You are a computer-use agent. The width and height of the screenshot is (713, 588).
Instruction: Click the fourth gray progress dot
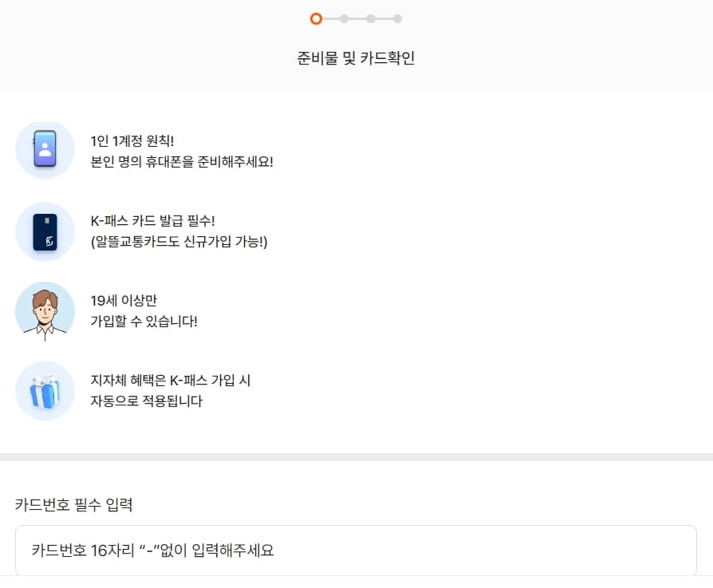(x=398, y=18)
